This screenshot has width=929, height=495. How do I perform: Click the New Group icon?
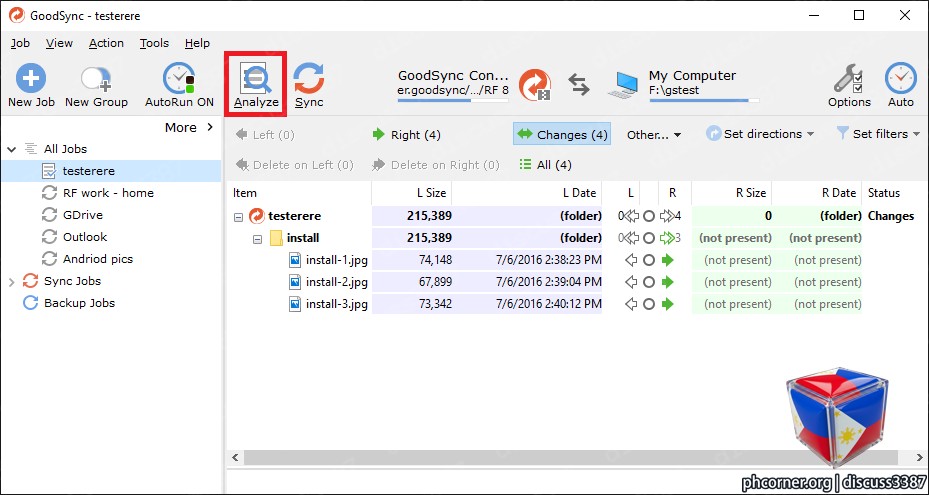tap(97, 79)
